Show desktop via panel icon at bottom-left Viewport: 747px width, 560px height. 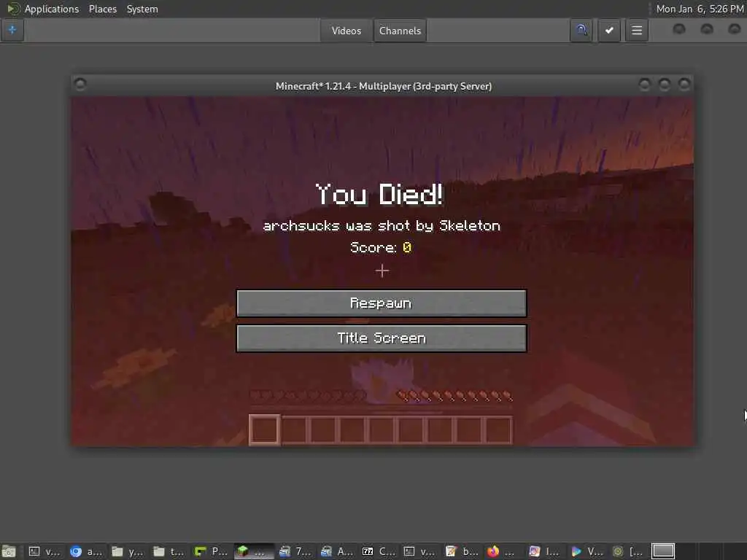(9, 551)
